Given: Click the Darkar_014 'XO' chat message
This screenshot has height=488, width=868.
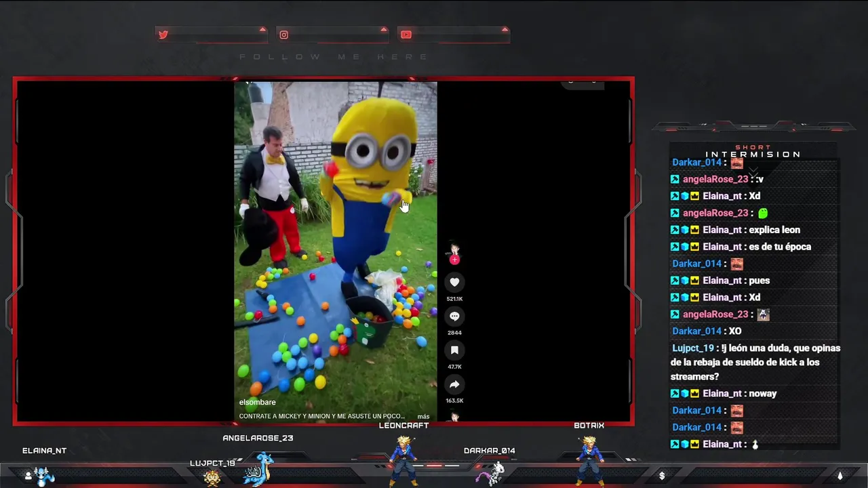Looking at the screenshot, I should click(x=735, y=331).
